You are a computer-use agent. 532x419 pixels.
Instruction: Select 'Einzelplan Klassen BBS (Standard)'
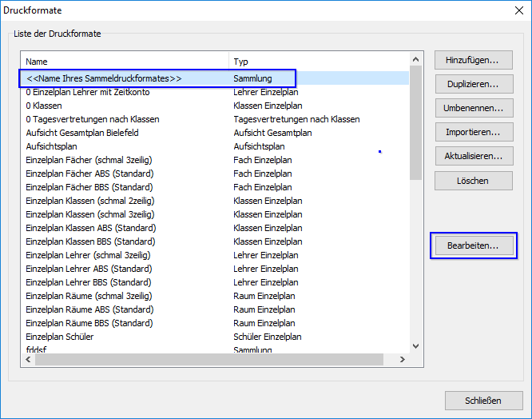90,241
